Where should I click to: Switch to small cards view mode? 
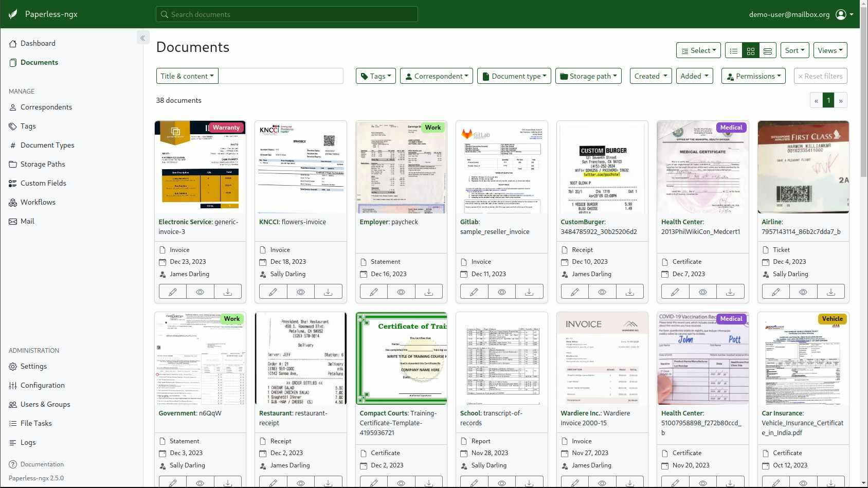(x=750, y=50)
